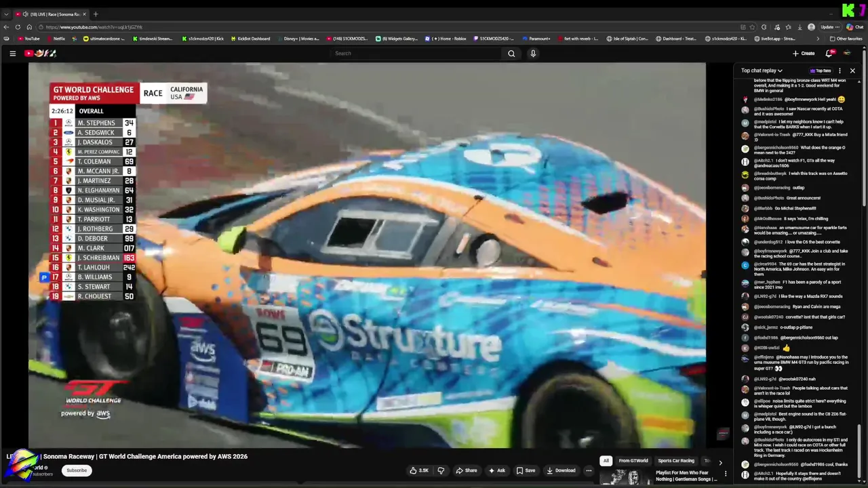Like the video with thumbs up

419,470
